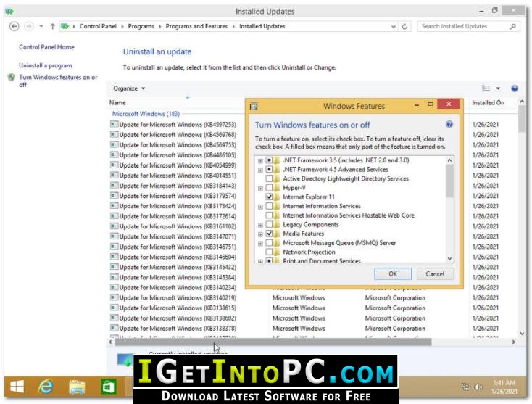Enable Network Projection checkbox
The image size is (532, 404).
coord(269,252)
